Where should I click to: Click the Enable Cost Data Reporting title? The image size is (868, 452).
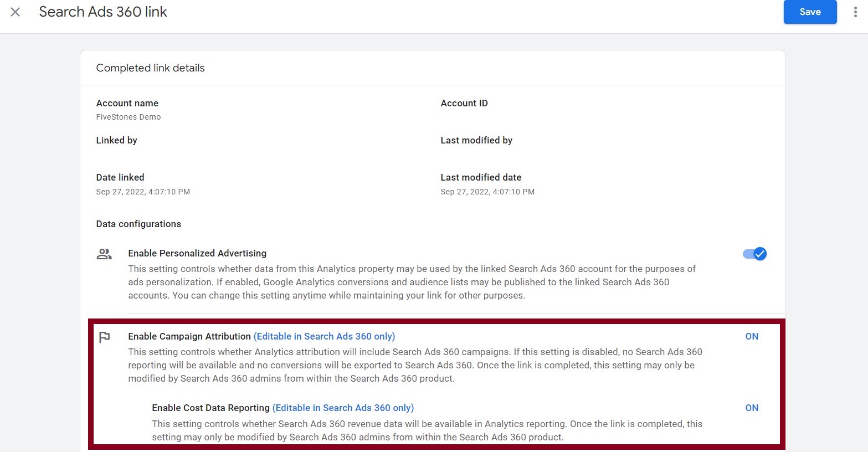[210, 408]
